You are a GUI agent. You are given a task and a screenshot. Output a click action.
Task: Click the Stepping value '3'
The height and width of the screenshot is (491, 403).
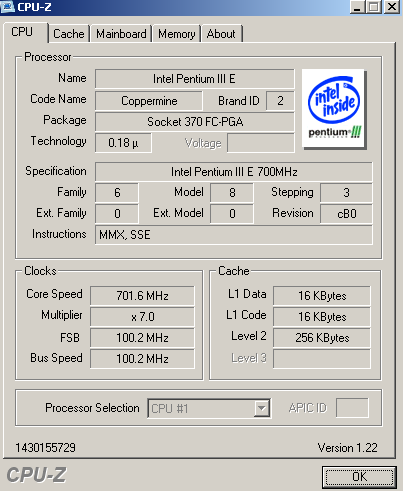click(346, 192)
